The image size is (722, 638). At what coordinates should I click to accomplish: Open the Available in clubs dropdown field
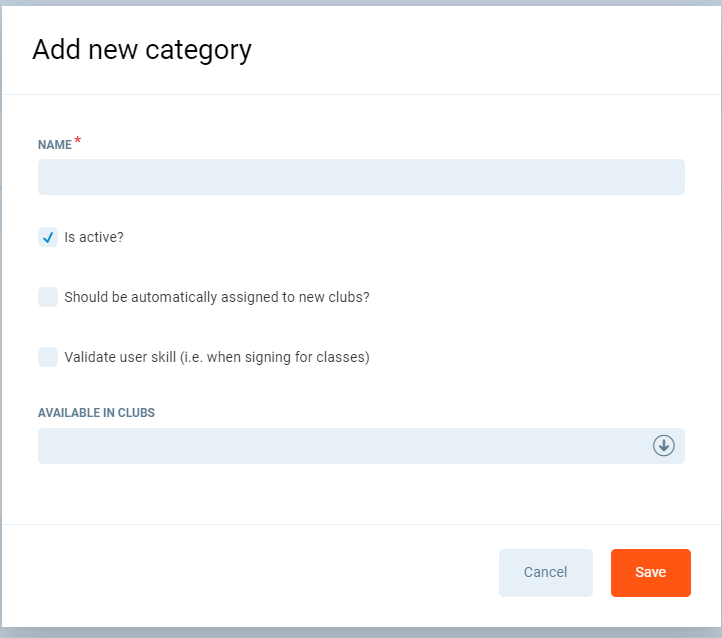(x=360, y=446)
